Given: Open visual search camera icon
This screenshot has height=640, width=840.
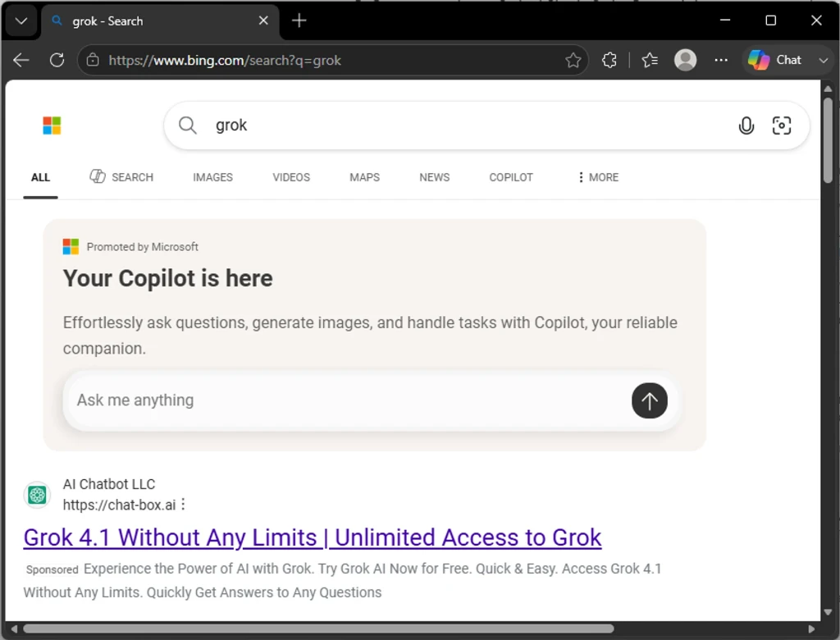Looking at the screenshot, I should tap(781, 126).
